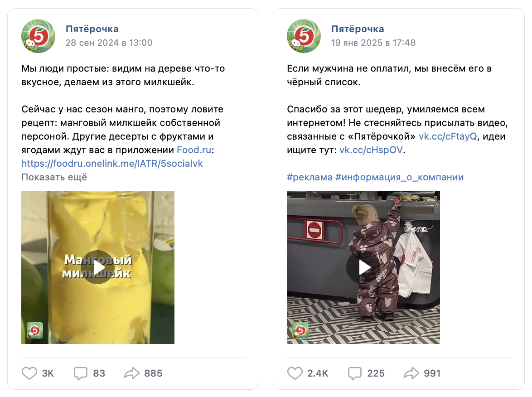Open Пятёрочка profile name in left post

tap(92, 29)
